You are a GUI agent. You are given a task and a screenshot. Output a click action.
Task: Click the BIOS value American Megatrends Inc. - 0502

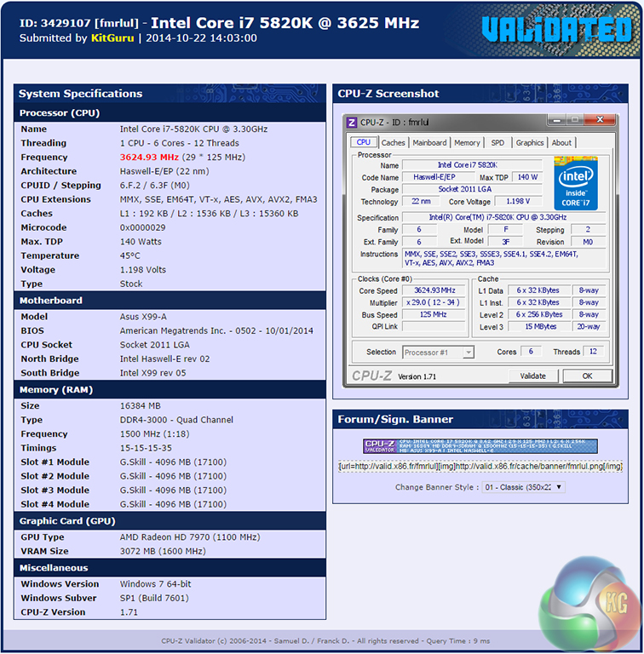(x=216, y=330)
